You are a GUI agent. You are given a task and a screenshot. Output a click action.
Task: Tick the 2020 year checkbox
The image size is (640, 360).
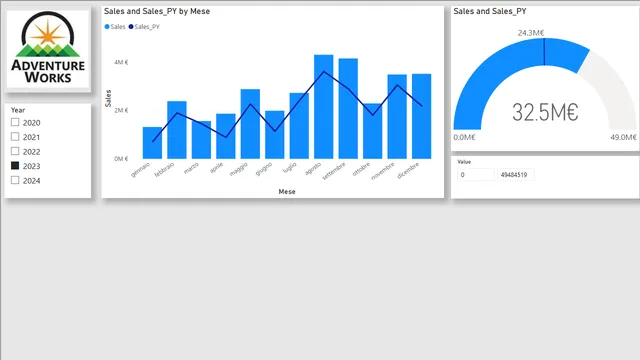coord(15,122)
